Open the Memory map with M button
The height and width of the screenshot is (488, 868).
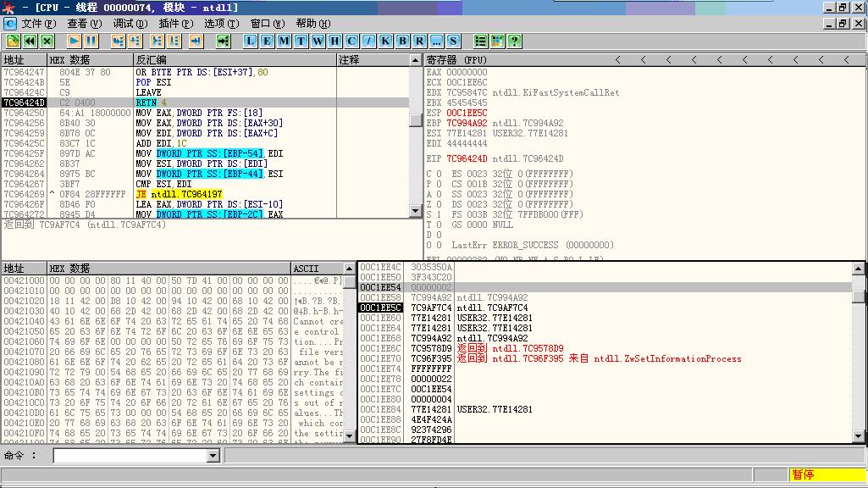coord(284,41)
